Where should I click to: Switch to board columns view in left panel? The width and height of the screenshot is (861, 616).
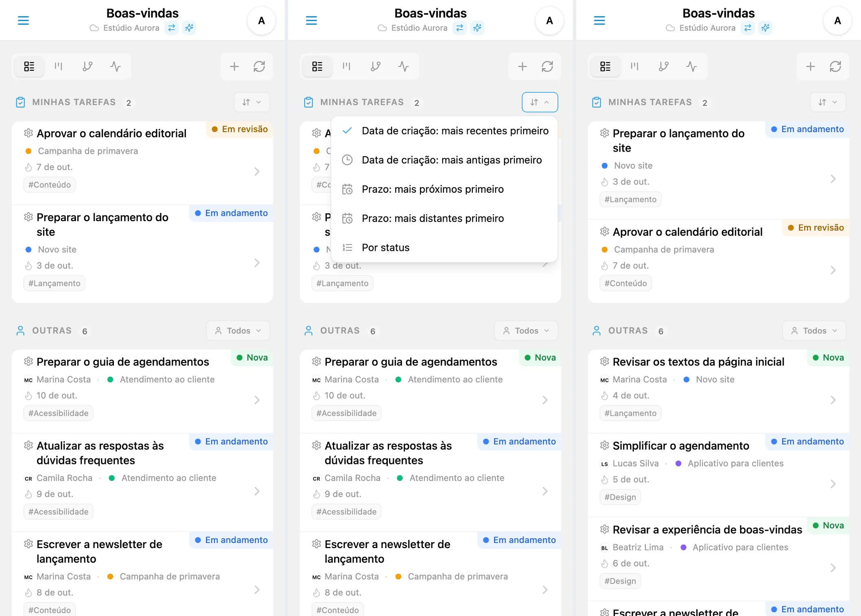click(x=59, y=66)
